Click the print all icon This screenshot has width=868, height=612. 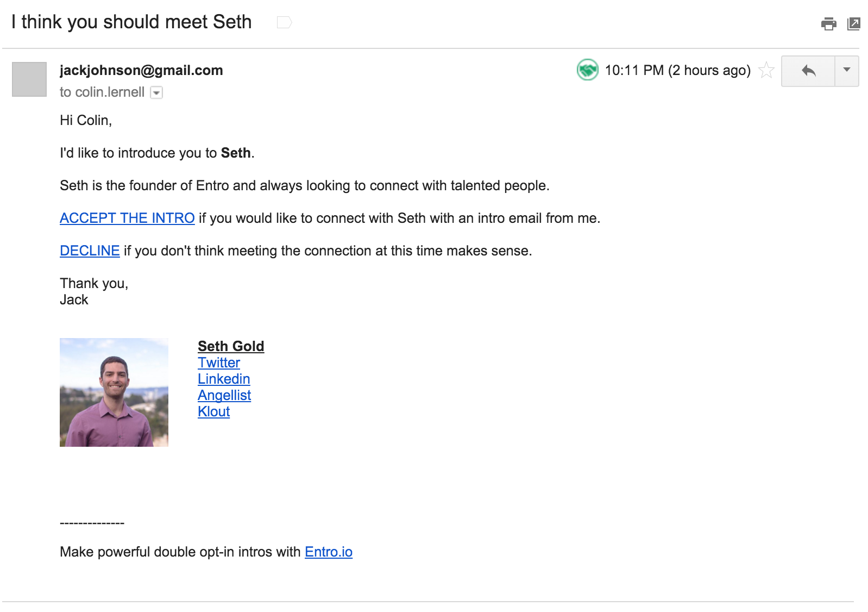(828, 24)
